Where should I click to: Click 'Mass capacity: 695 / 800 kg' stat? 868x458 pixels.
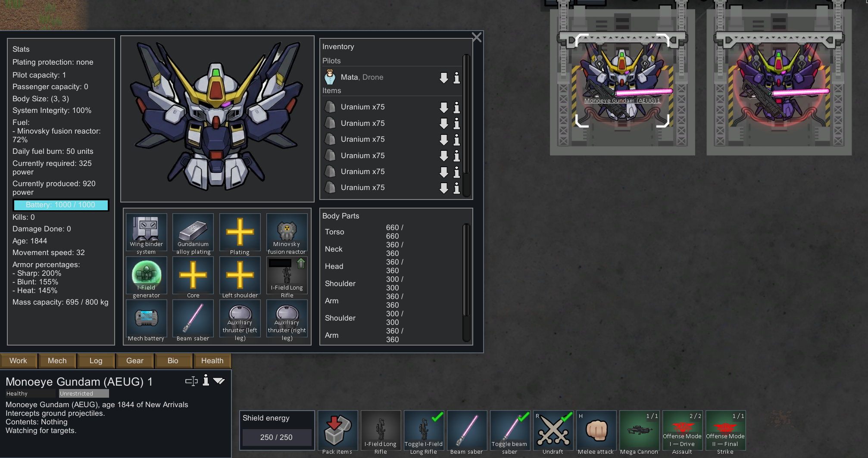click(x=60, y=302)
